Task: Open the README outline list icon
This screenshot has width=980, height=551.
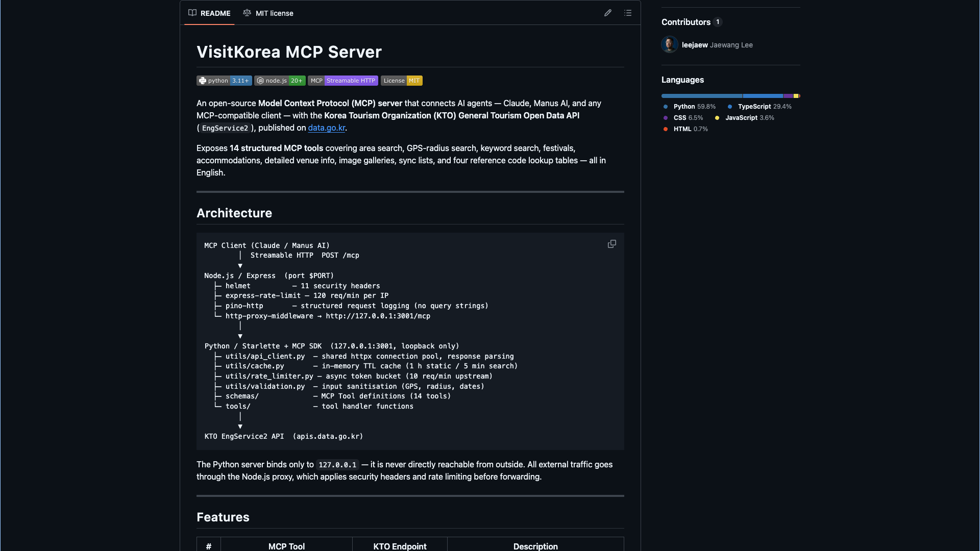Action: 628,13
